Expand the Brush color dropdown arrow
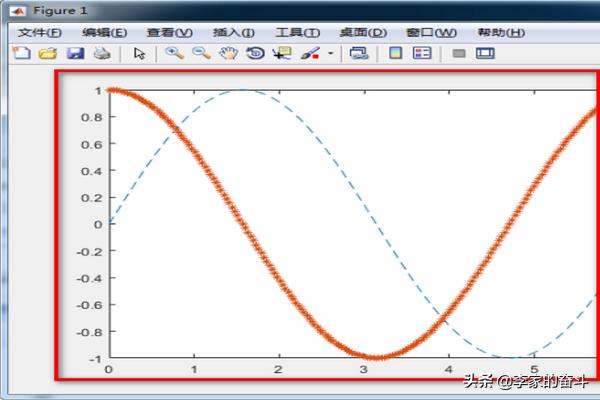600x400 pixels. [x=331, y=53]
